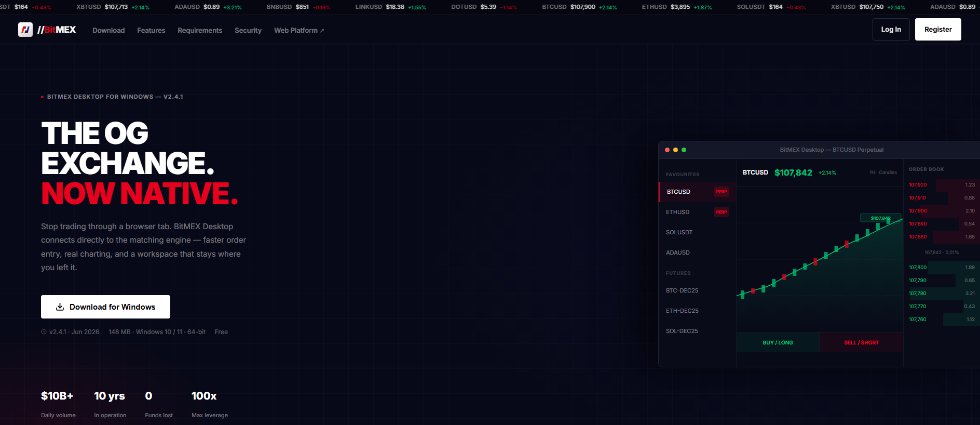
Task: Choose the ETH-DEC25 futures contract
Action: (697, 311)
